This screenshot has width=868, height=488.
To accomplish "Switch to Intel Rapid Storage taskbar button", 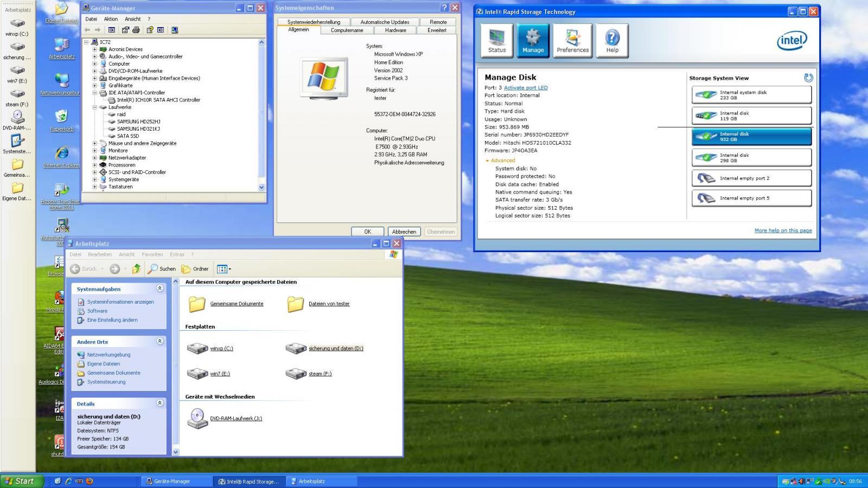I will tap(249, 481).
